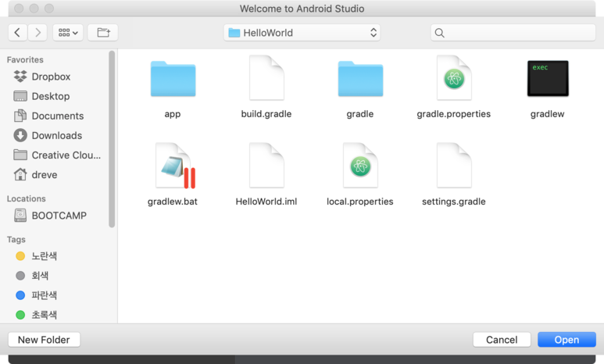Select the settings.gradle file icon

point(454,166)
